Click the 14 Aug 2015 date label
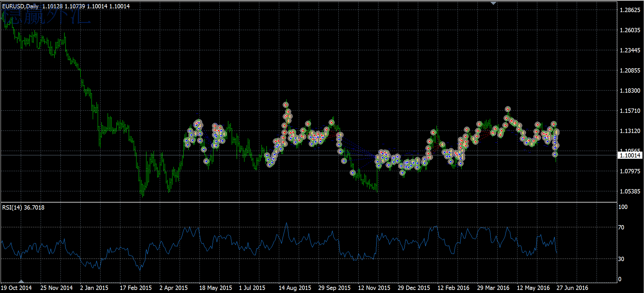Screen dimensions: 644x293 point(295,288)
